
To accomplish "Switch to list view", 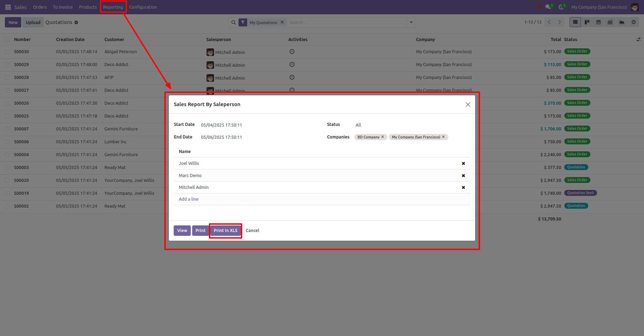I will pyautogui.click(x=575, y=22).
